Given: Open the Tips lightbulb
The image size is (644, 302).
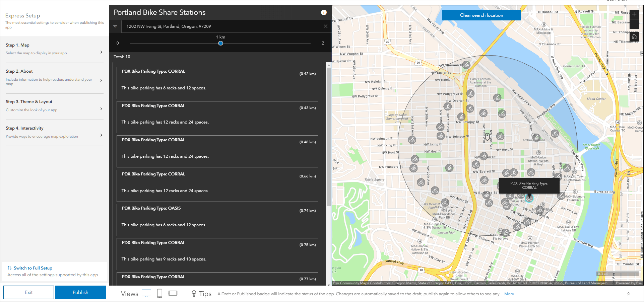Looking at the screenshot, I should pos(194,294).
